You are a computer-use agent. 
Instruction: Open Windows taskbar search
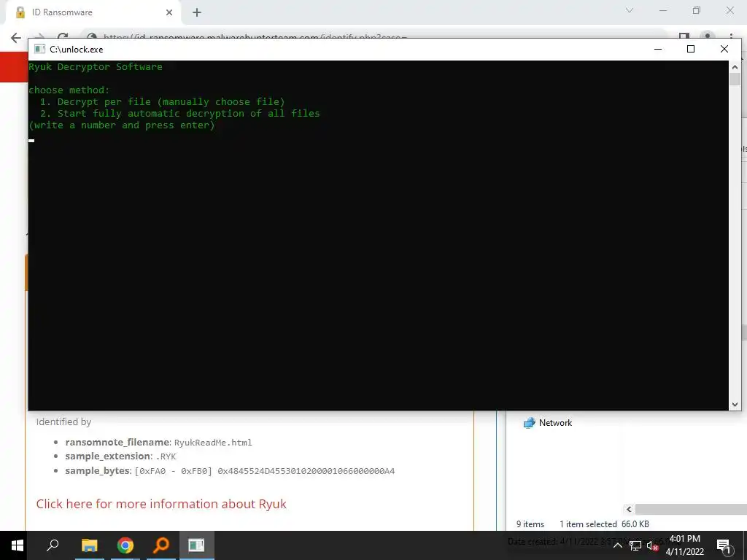[53, 545]
